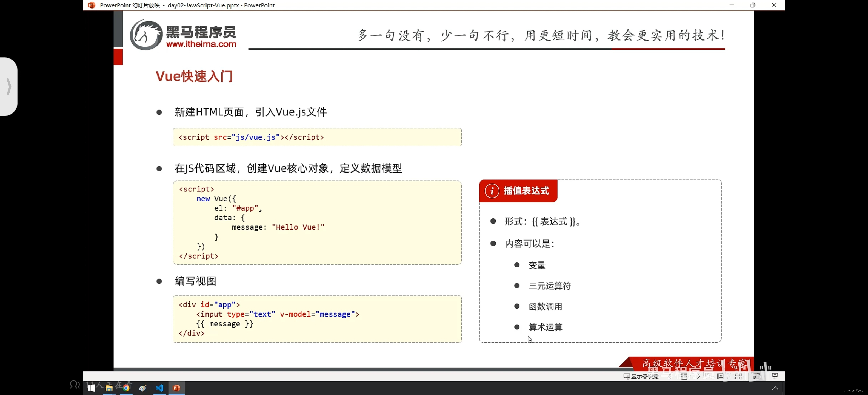Click the 形式：{{ 表达式 }} bullet
The image size is (868, 395).
point(542,222)
